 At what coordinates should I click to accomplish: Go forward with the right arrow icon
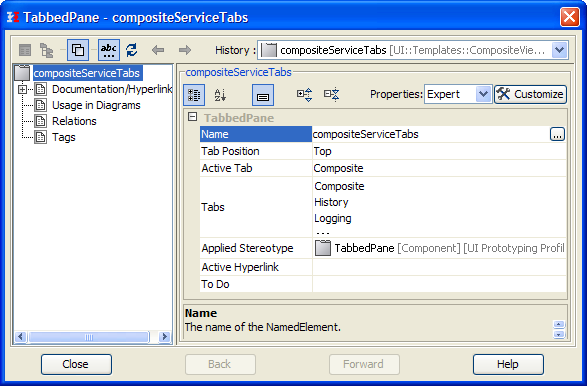pyautogui.click(x=185, y=50)
